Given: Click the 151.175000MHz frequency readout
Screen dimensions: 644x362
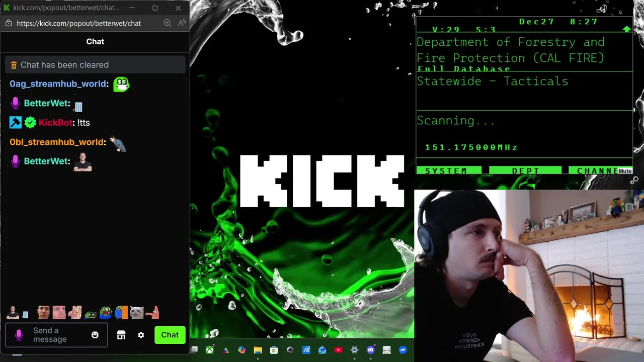Looking at the screenshot, I should 471,147.
